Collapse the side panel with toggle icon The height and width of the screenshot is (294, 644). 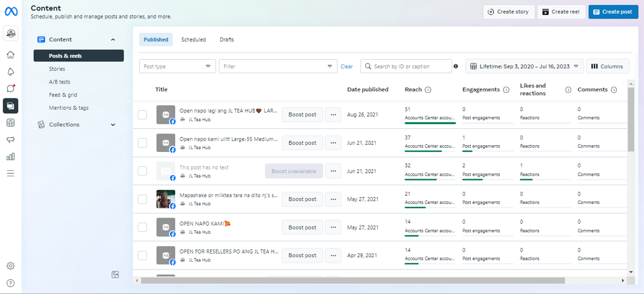click(x=115, y=275)
